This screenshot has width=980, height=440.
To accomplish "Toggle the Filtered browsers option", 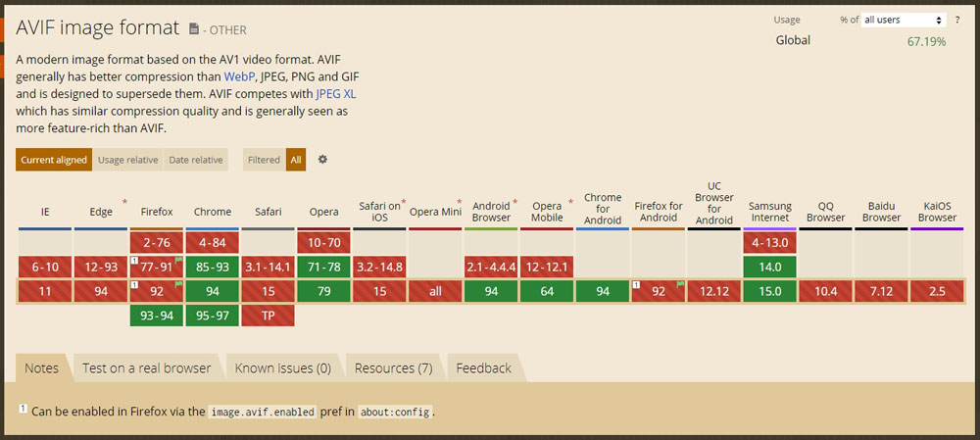I will [264, 160].
